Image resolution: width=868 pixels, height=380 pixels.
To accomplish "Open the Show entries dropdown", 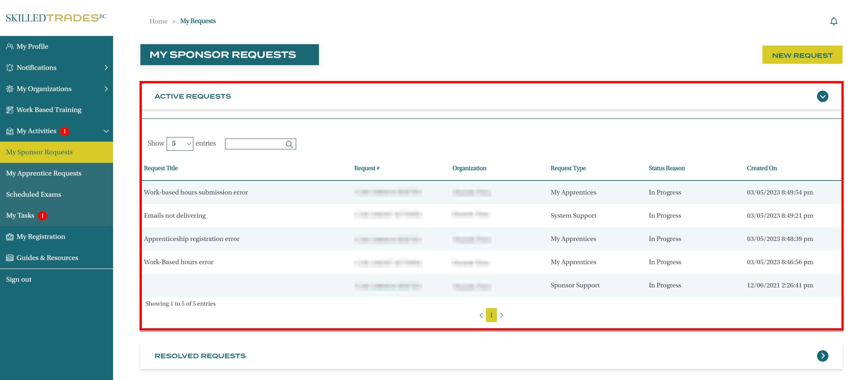I will coord(180,144).
